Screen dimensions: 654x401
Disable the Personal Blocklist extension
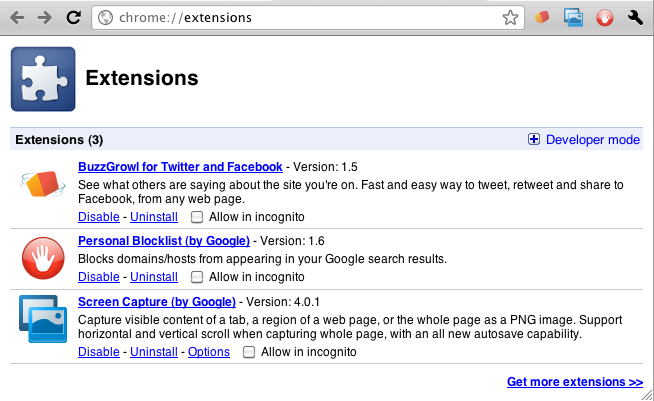pyautogui.click(x=98, y=277)
